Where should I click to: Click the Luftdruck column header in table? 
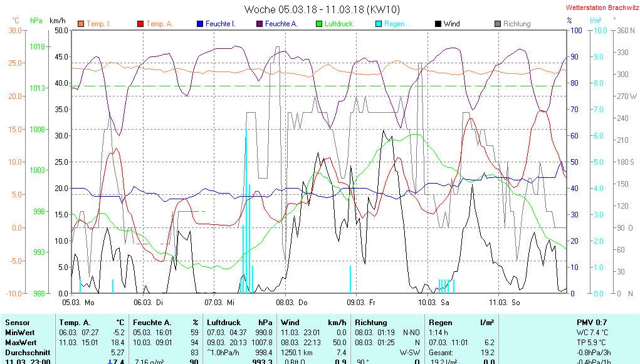pos(223,322)
